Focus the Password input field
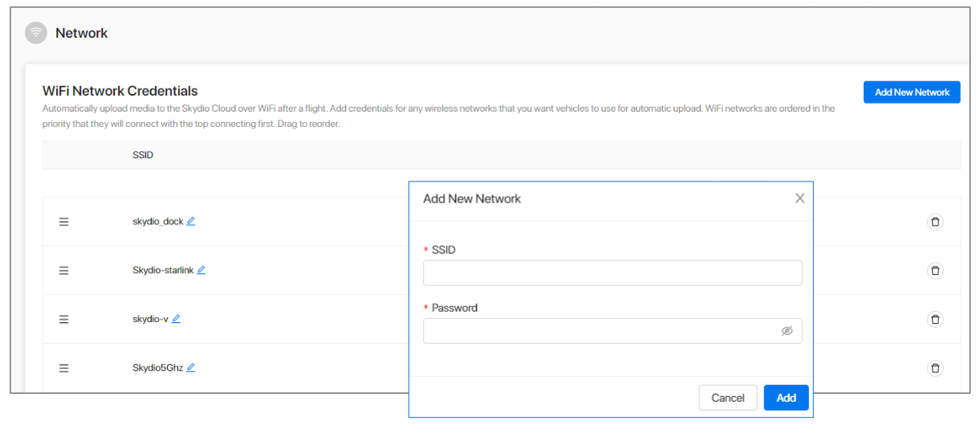The width and height of the screenshot is (980, 437). coord(612,331)
